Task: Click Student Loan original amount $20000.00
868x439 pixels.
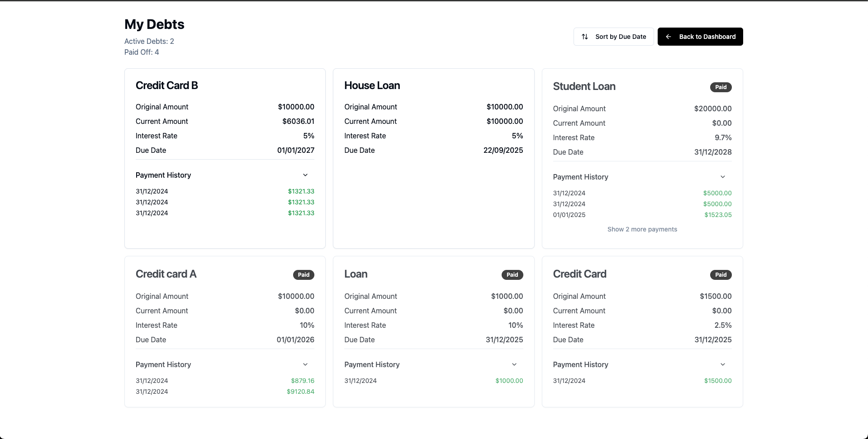Action: (713, 109)
